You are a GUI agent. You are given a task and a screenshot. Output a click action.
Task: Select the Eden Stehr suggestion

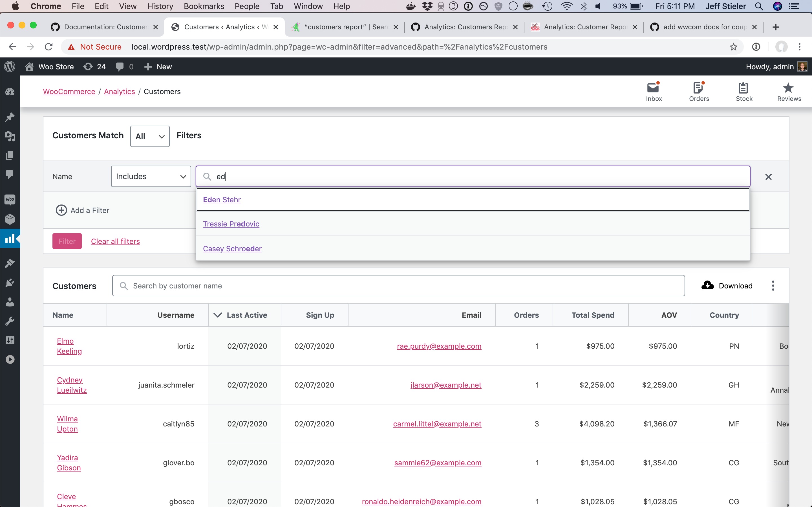click(x=222, y=199)
